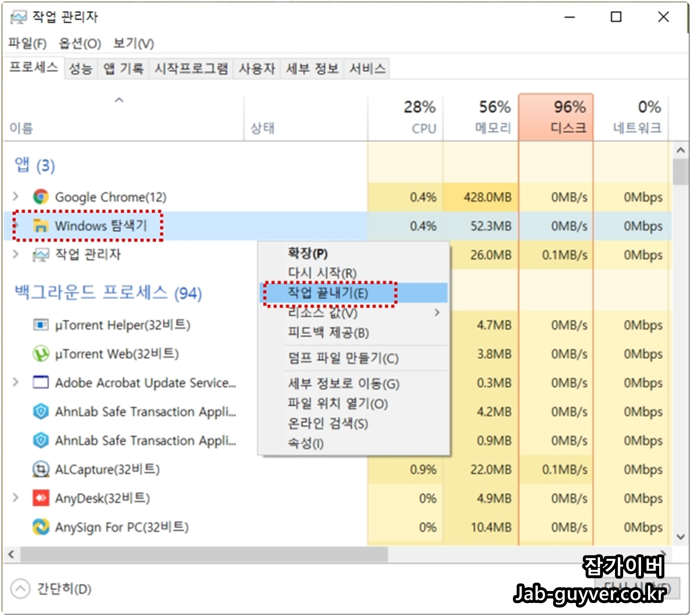
Task: Open the 파일(F) menu
Action: tap(27, 43)
